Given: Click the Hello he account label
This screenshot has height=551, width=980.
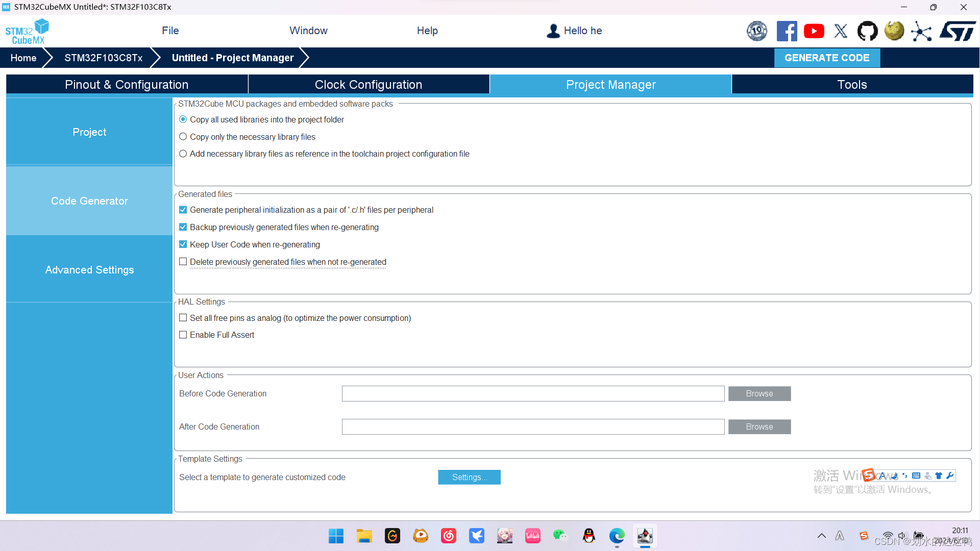Looking at the screenshot, I should point(583,31).
